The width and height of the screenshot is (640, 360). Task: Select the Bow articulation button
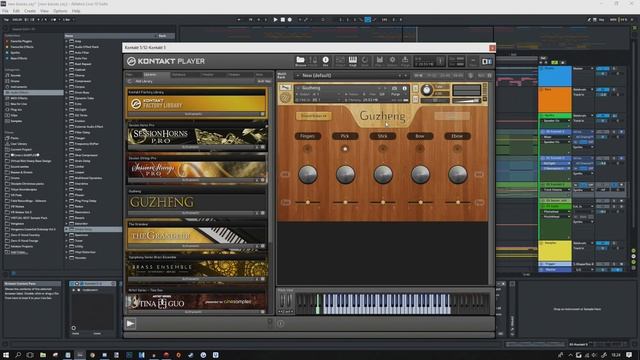[x=420, y=136]
